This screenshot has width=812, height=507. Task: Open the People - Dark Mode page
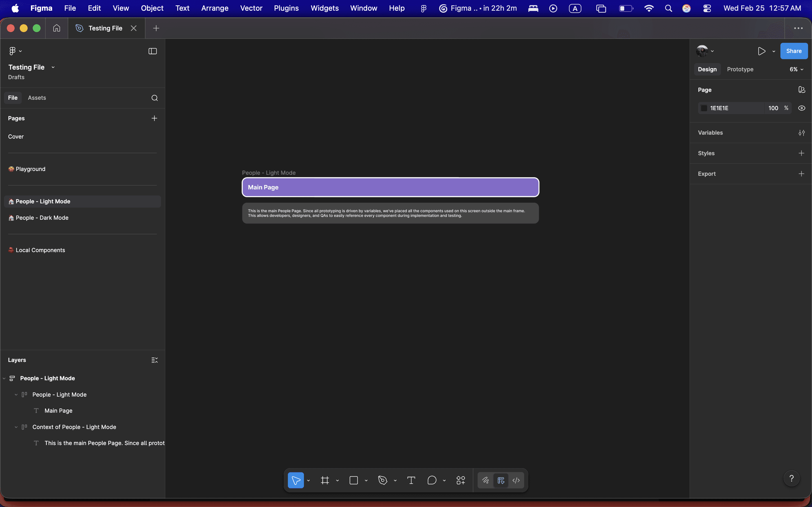tap(42, 218)
